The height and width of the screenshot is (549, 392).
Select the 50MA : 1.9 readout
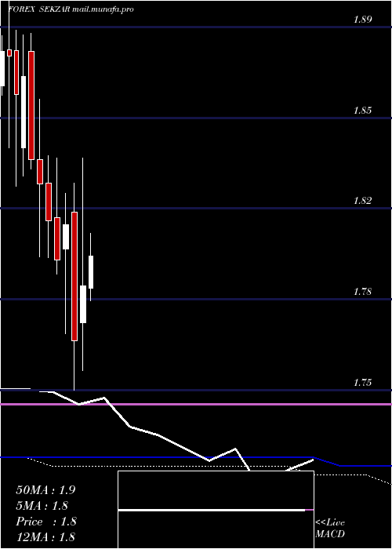pyautogui.click(x=45, y=490)
